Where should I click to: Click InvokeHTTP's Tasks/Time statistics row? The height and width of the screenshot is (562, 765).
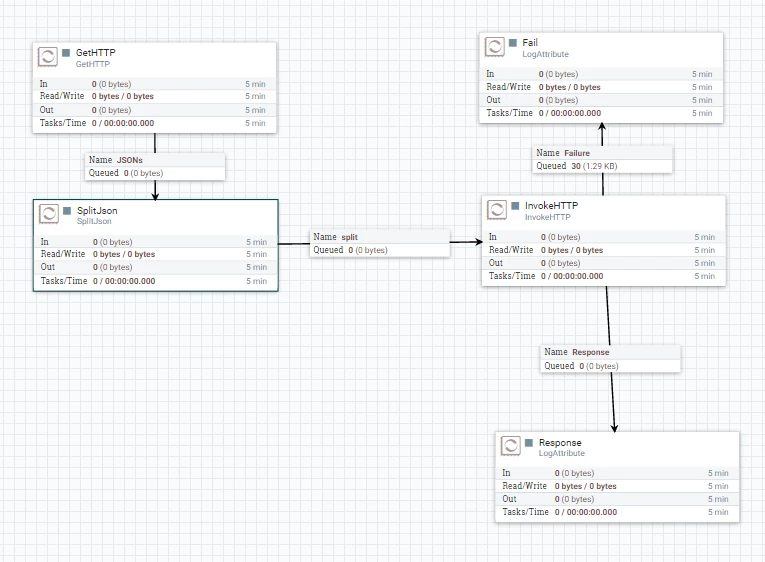point(604,276)
